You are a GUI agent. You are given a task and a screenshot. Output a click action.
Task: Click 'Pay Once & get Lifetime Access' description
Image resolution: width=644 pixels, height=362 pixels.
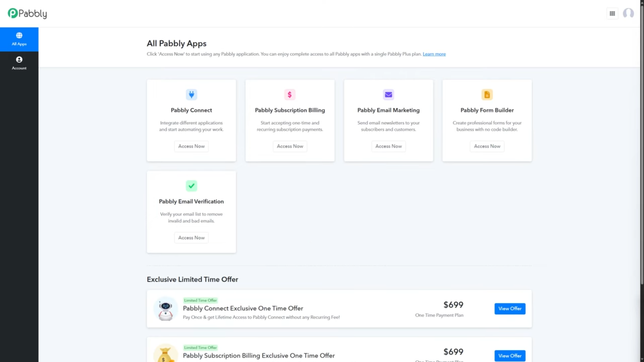[x=261, y=317]
